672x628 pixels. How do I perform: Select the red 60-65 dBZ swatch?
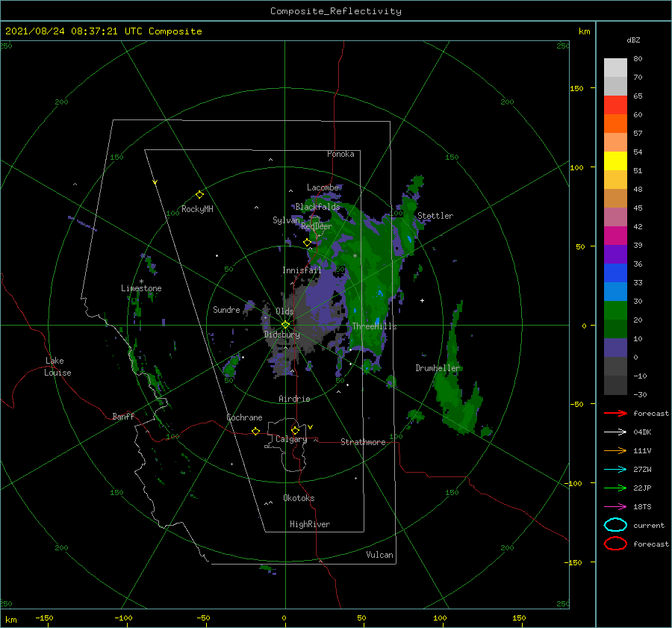[x=615, y=105]
